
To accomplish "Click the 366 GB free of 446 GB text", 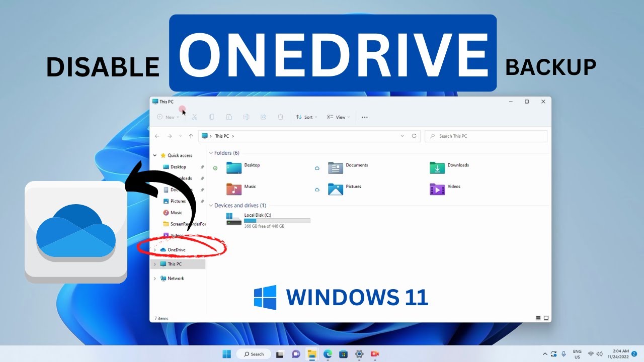I will click(x=264, y=226).
